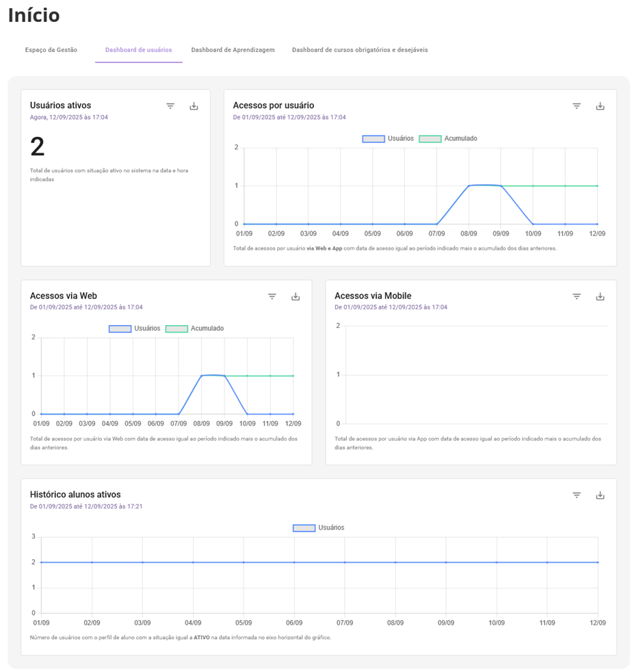Image resolution: width=639 pixels, height=672 pixels.
Task: Switch to Espaço da Gestão tab
Action: 51,50
